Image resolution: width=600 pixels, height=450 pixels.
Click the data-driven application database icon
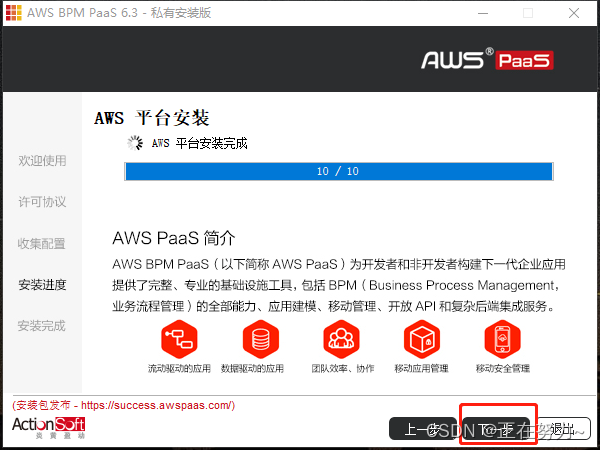[261, 339]
